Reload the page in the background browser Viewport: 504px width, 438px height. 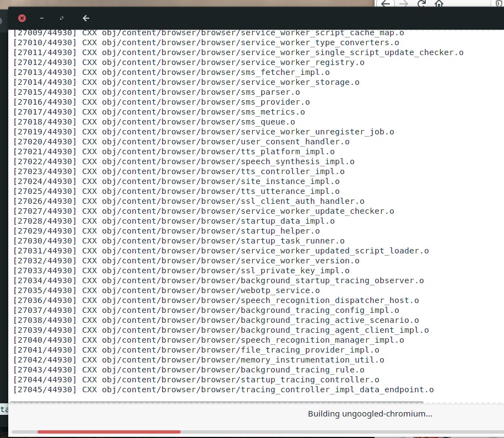tap(421, 4)
